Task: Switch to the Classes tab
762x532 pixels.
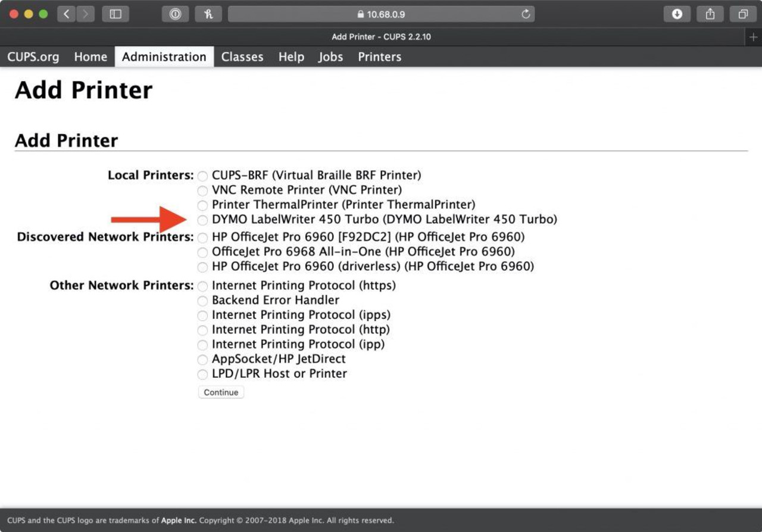Action: click(x=242, y=57)
